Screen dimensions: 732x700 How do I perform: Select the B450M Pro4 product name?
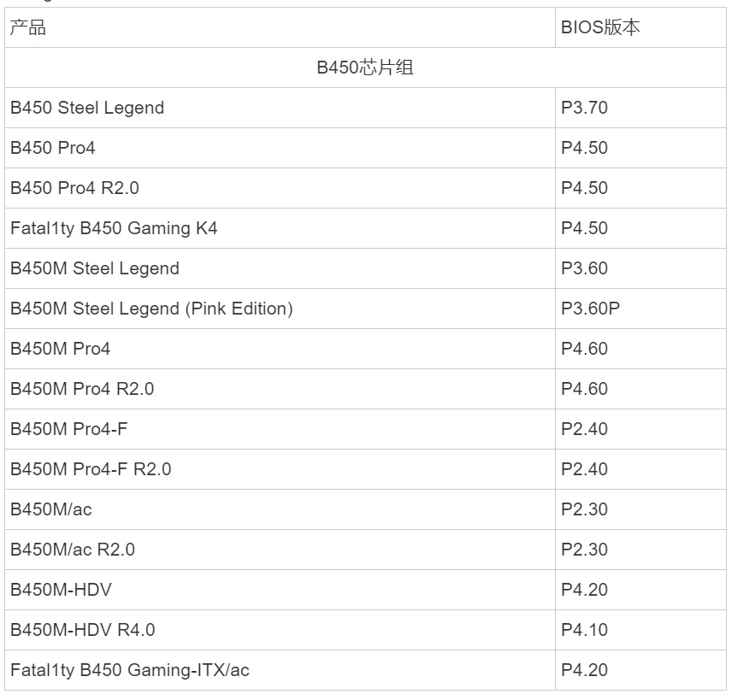pyautogui.click(x=60, y=349)
